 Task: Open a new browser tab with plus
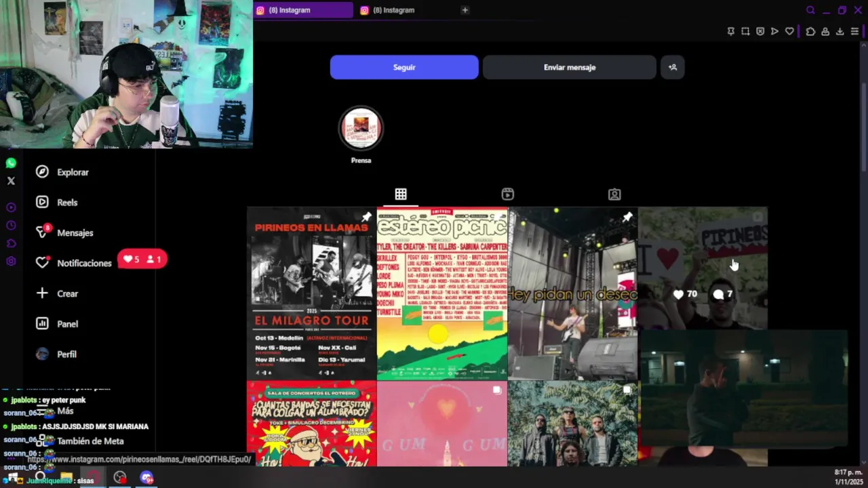pyautogui.click(x=465, y=10)
